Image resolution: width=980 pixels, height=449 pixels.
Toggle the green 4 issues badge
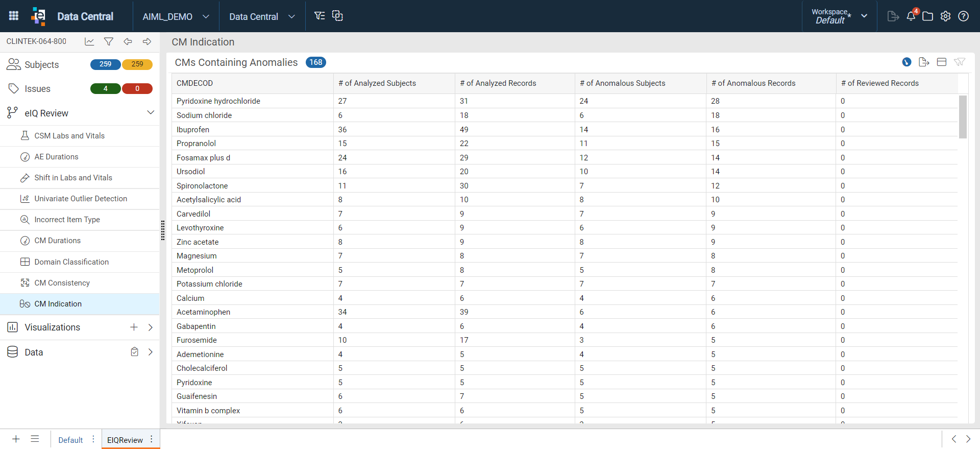click(105, 88)
